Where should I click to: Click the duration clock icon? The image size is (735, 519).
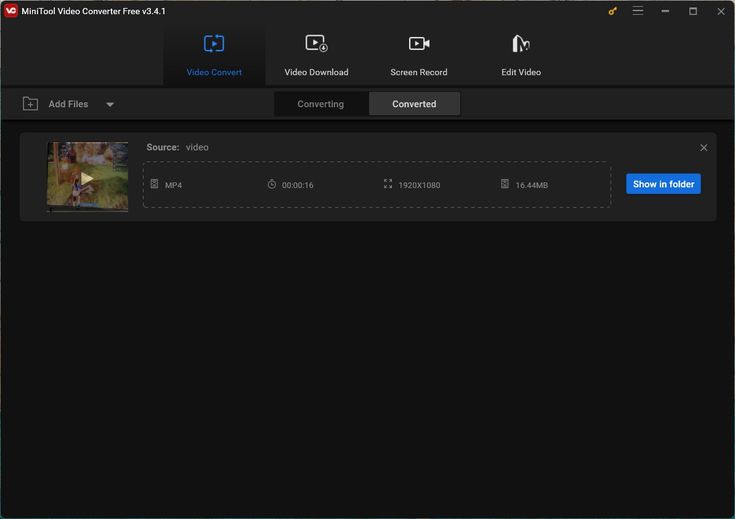tap(271, 184)
